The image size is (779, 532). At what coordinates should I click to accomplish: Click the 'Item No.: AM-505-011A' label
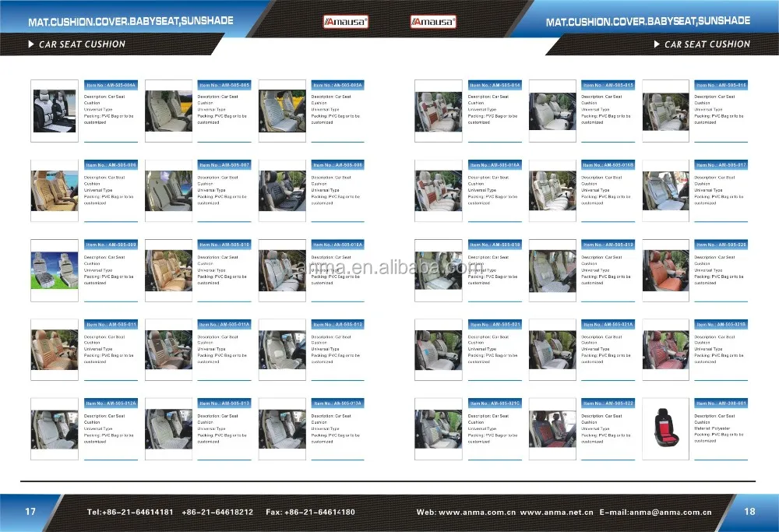tap(224, 324)
